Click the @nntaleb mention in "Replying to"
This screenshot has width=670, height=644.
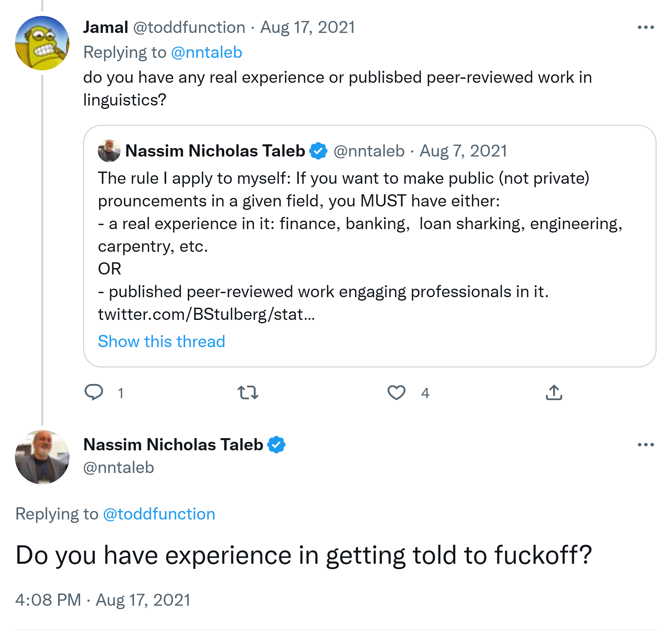pos(206,52)
